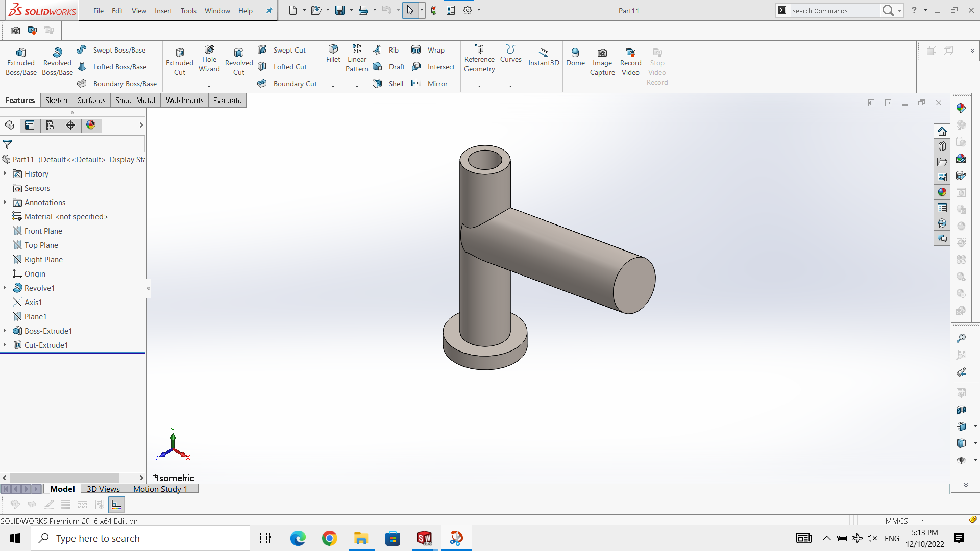This screenshot has width=980, height=551.
Task: Open File Explorer from the taskbar
Action: (361, 538)
